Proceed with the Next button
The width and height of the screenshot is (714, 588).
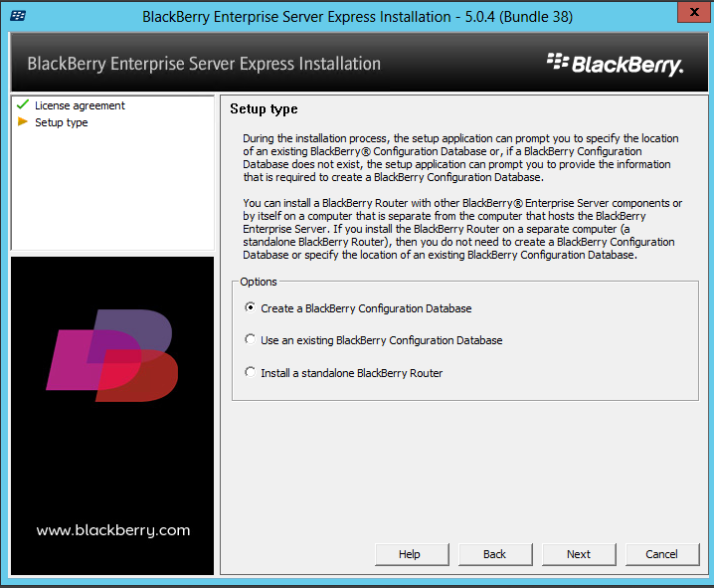579,554
